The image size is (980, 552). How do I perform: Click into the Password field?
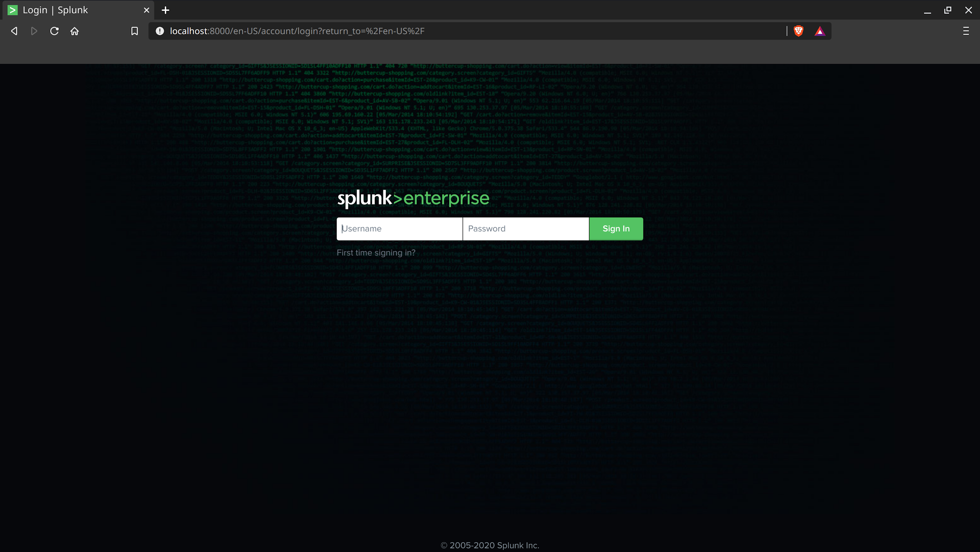pyautogui.click(x=526, y=229)
